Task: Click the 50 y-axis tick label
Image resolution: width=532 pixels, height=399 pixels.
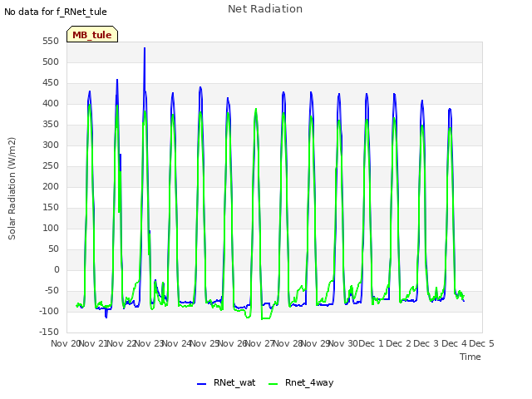Action: [x=53, y=249]
